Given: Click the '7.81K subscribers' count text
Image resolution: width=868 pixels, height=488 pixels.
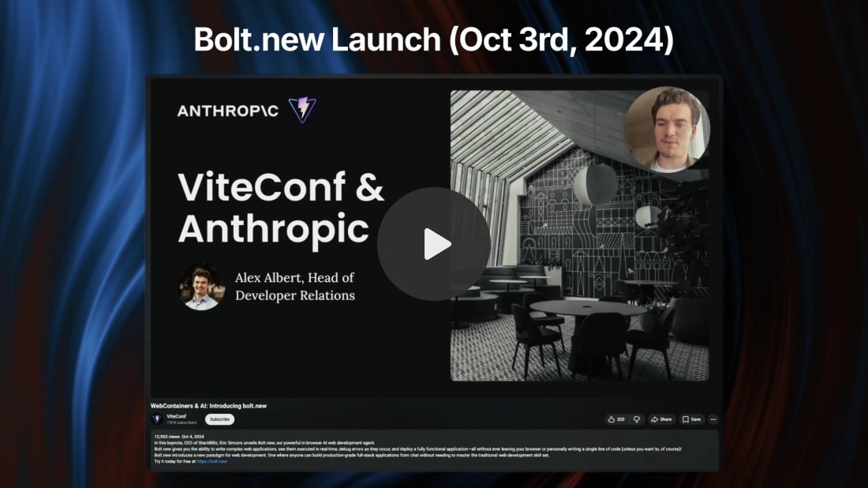Looking at the screenshot, I should point(181,422).
